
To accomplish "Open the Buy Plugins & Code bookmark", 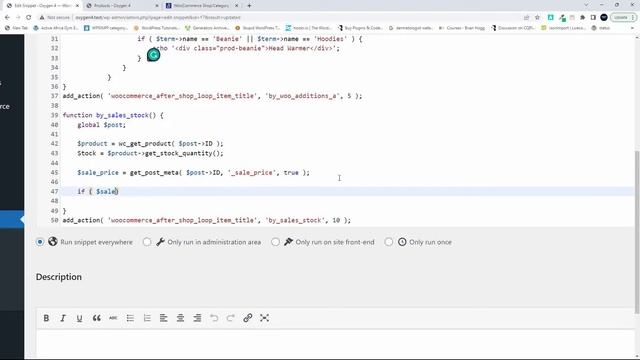I will pos(360,28).
